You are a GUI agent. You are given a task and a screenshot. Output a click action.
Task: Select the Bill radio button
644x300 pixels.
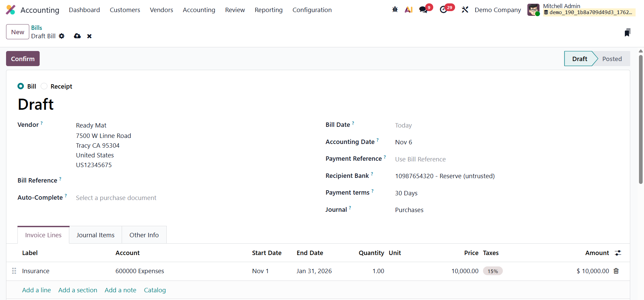(21, 86)
